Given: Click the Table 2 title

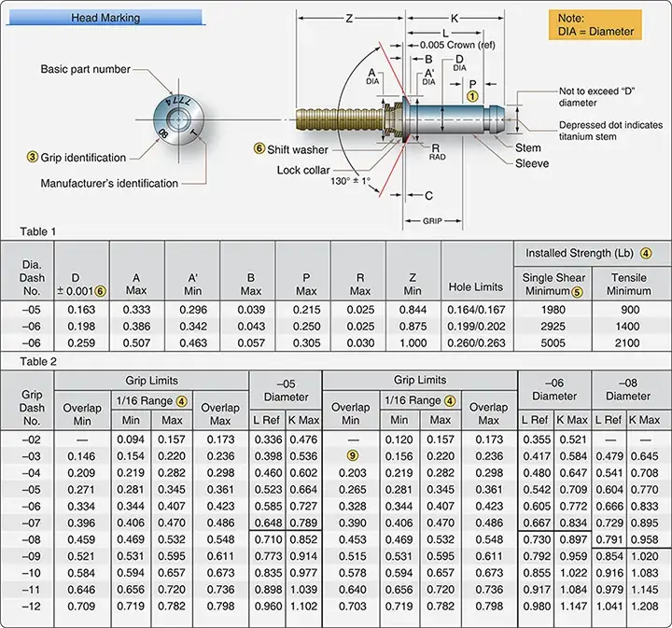Looking at the screenshot, I should pos(37,361).
